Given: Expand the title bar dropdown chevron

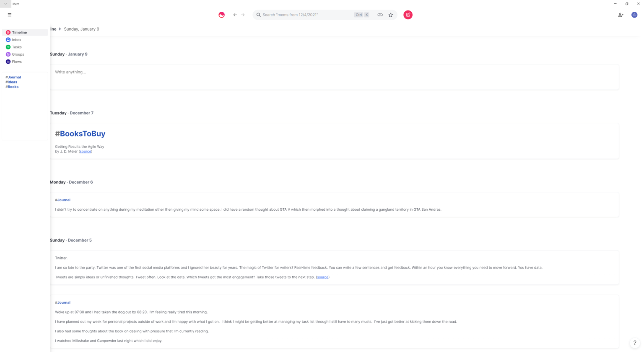Looking at the screenshot, I should 5,4.
